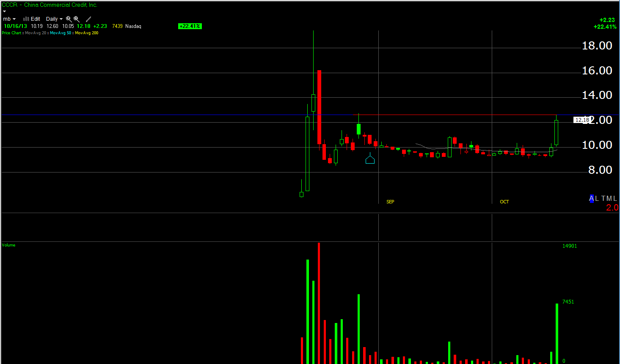Click the 18.00 price axis label

[597, 46]
